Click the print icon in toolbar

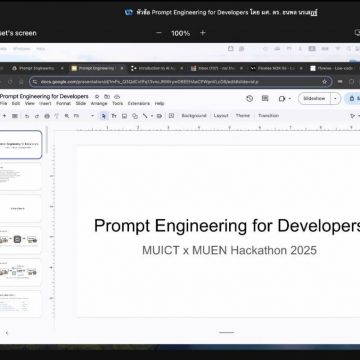(x=47, y=116)
